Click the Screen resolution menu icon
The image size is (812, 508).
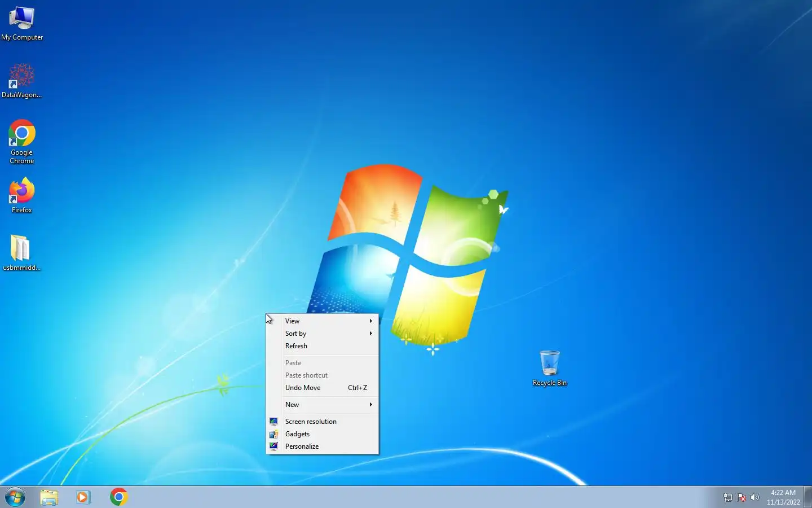(x=273, y=422)
